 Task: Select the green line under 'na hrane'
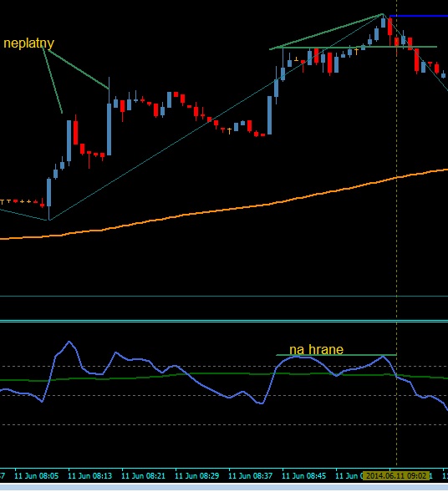pos(336,355)
